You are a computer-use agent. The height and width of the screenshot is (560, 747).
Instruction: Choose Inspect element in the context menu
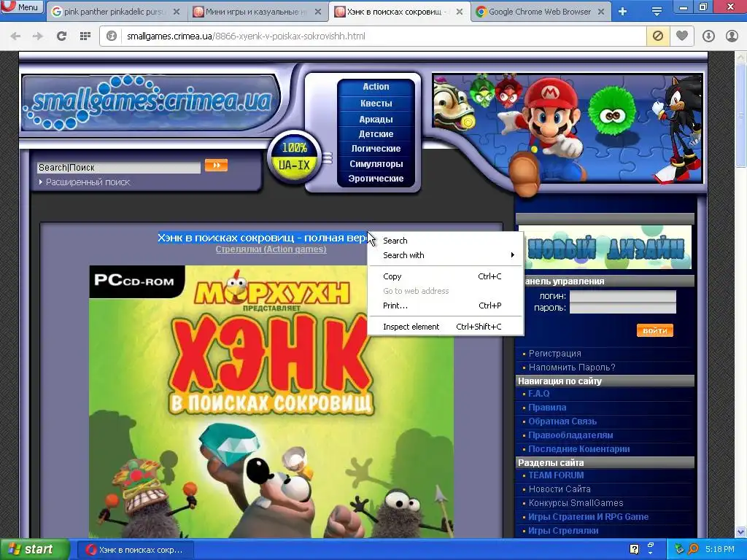[x=446, y=327]
